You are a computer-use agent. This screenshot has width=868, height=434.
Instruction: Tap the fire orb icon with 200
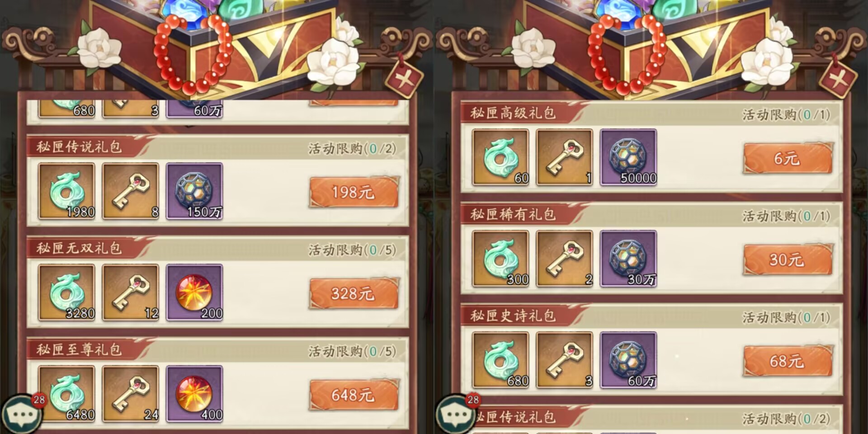[x=194, y=292]
